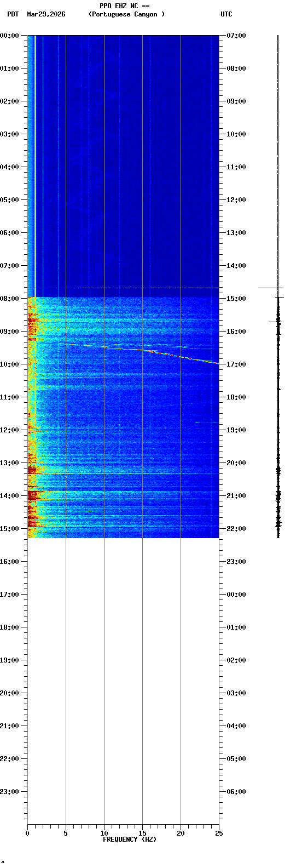Click UTC axis time label '12:00'

coord(236,200)
